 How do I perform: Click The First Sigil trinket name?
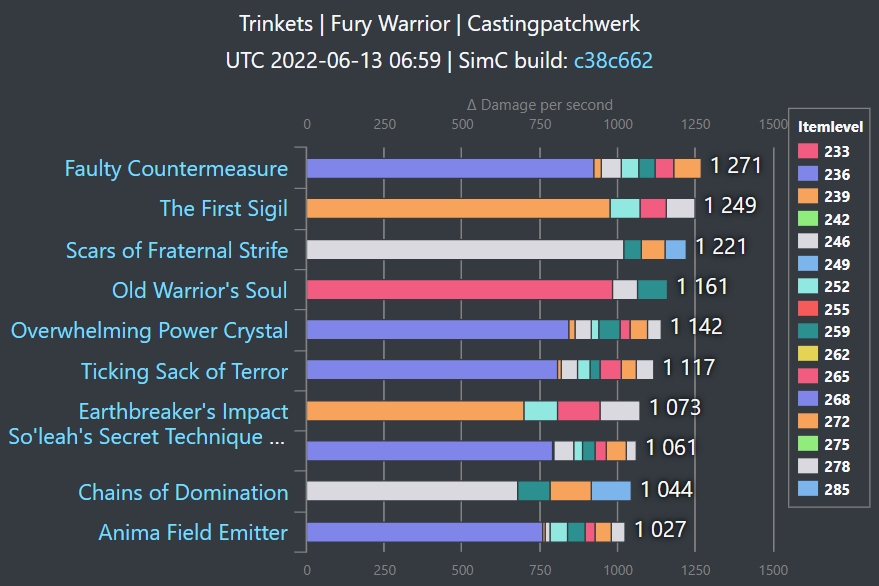point(223,209)
